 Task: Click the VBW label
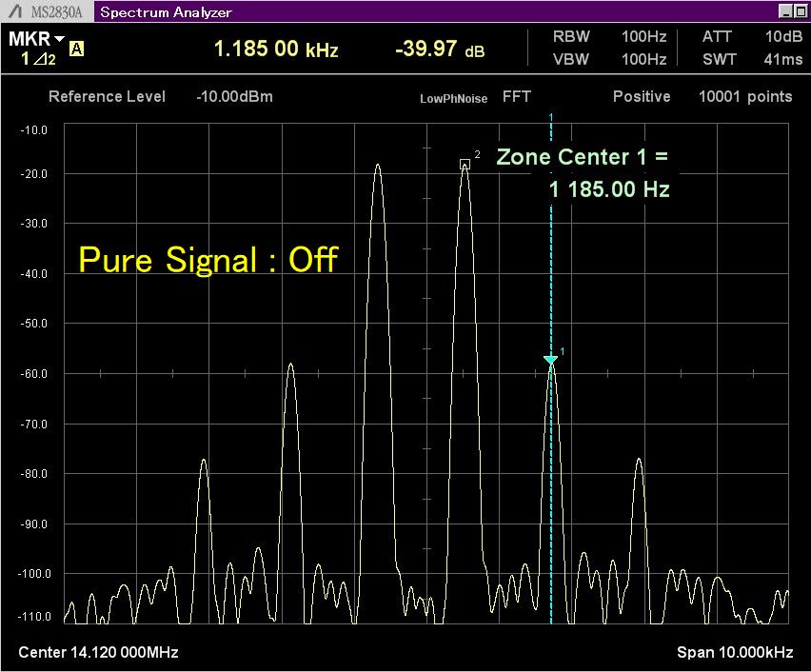tap(571, 59)
